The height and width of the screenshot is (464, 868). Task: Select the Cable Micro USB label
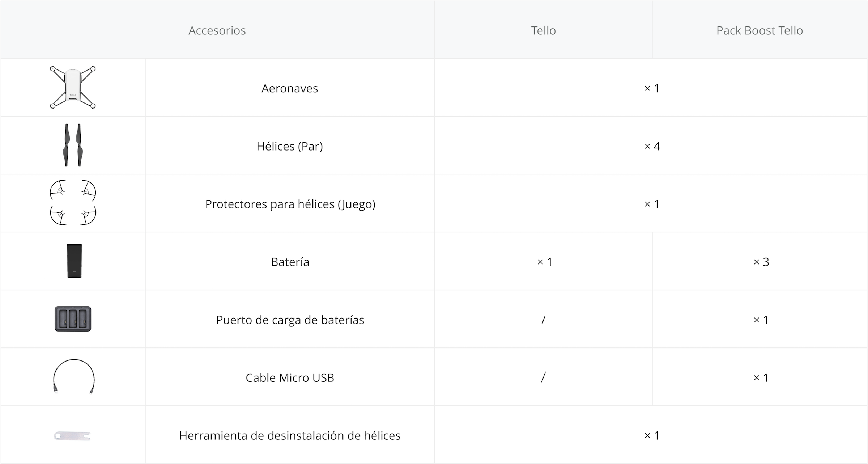point(290,378)
